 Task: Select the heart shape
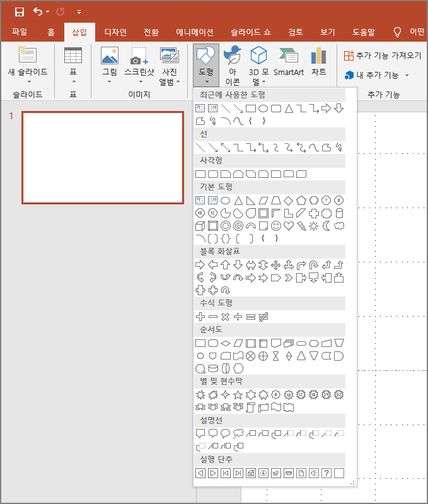(x=288, y=226)
